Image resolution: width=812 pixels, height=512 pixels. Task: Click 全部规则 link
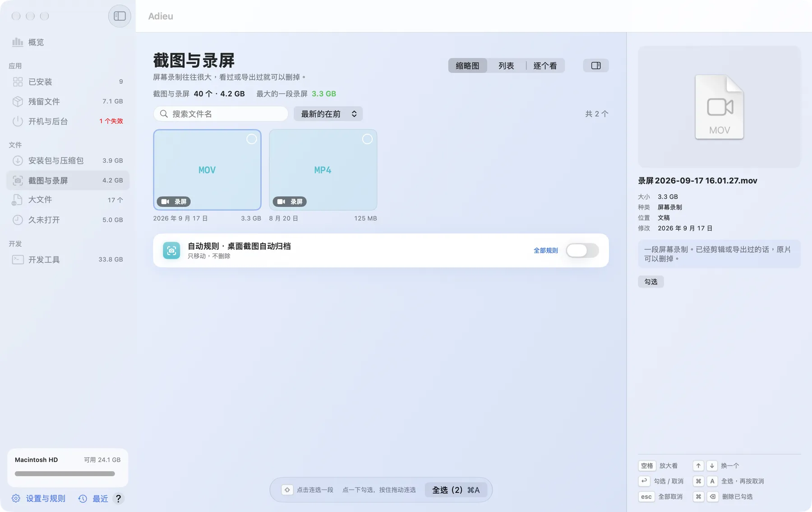pos(546,251)
